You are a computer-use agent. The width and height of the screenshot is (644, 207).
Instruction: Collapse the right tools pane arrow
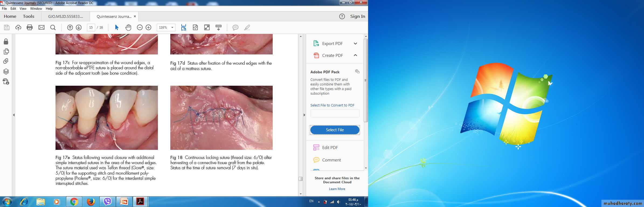[x=304, y=115]
